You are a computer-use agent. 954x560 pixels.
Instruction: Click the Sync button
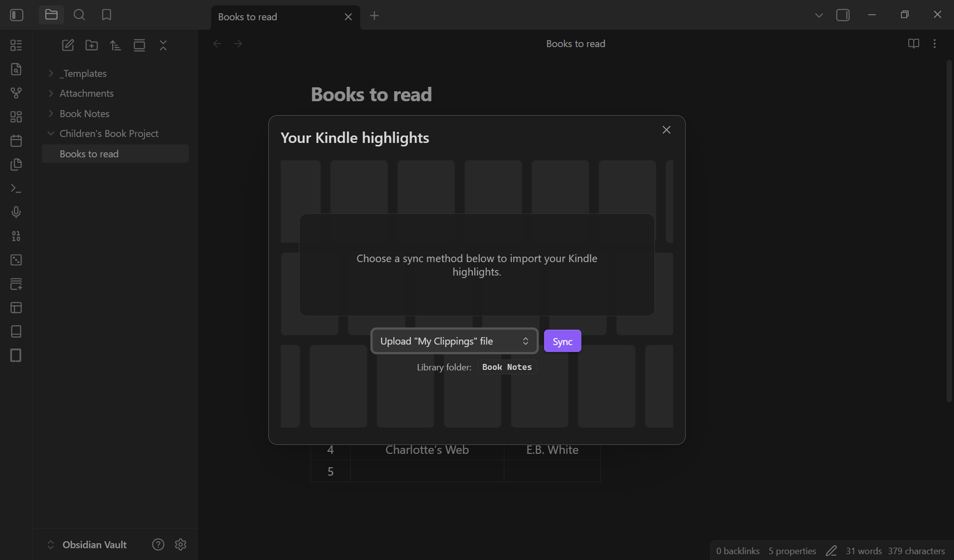click(x=563, y=341)
